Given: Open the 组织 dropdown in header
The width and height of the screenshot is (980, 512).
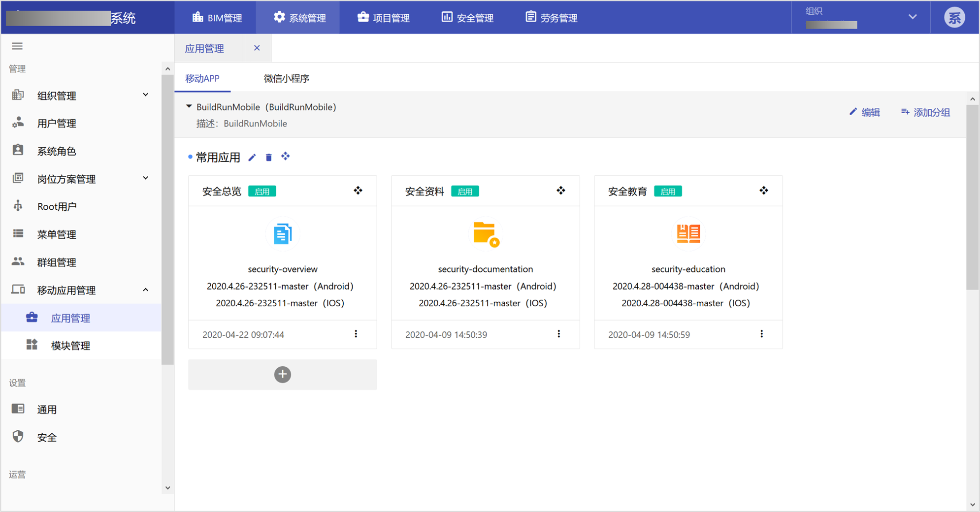Looking at the screenshot, I should [x=860, y=18].
